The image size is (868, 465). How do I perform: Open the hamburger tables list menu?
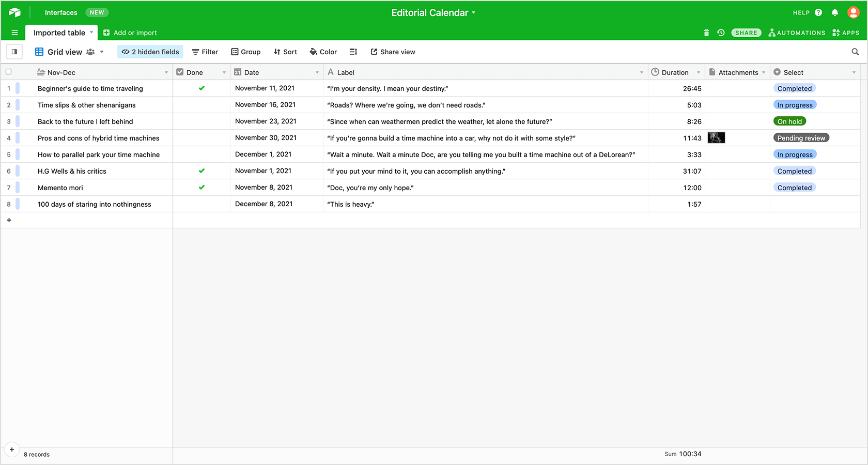coord(14,33)
